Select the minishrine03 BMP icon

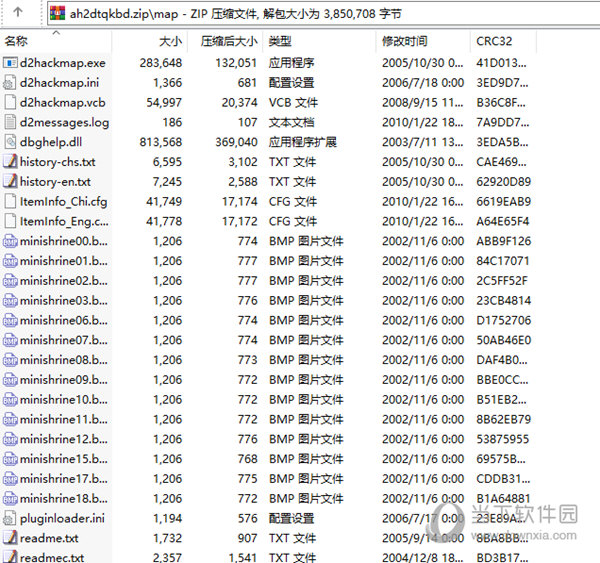coord(10,300)
